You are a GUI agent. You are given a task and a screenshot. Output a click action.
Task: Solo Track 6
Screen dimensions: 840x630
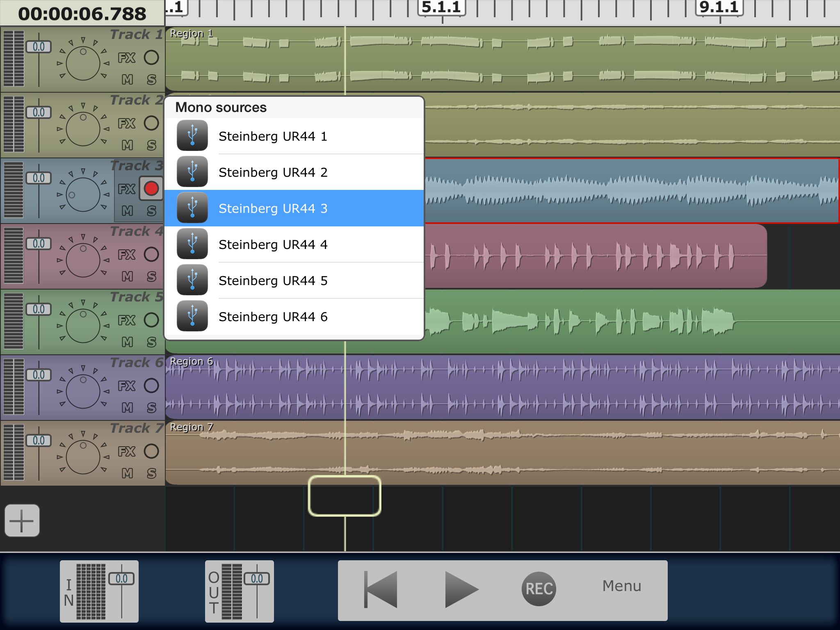point(152,408)
